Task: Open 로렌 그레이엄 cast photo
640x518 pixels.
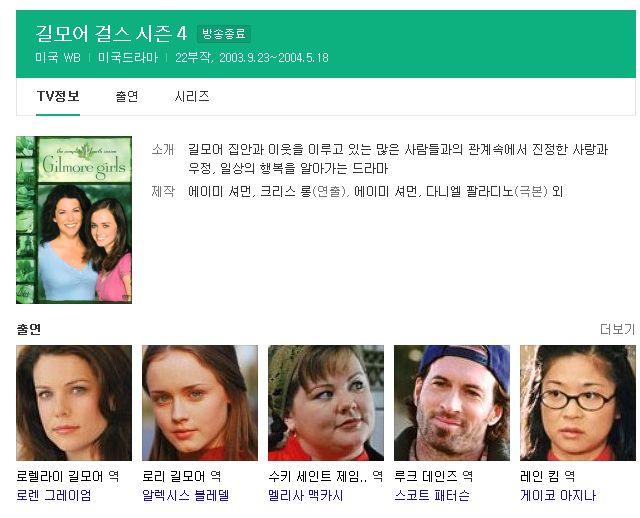Action: tap(74, 403)
